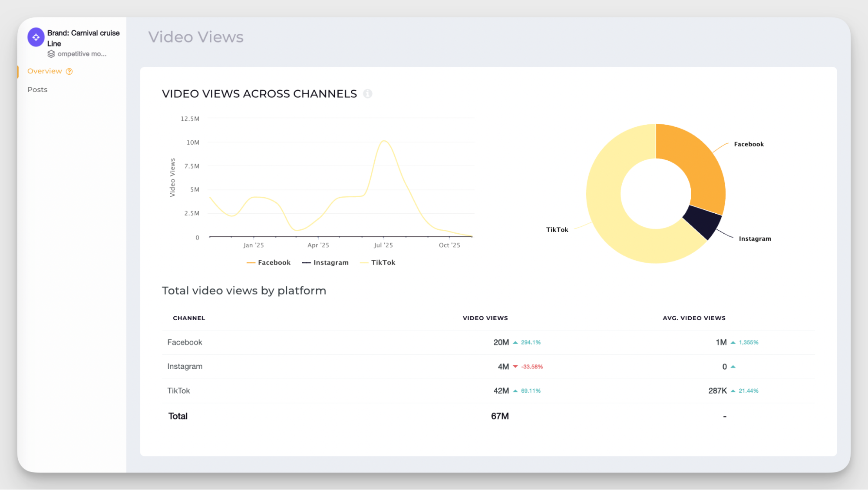Viewport: 868px width, 490px height.
Task: Click the info icon next to Video Views Across Channels
Action: [x=368, y=93]
